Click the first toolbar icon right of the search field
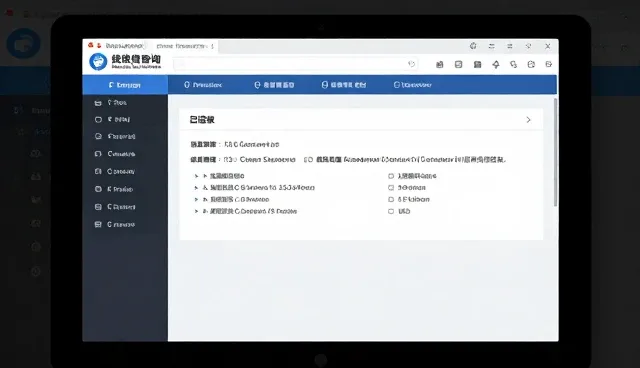 (440, 64)
